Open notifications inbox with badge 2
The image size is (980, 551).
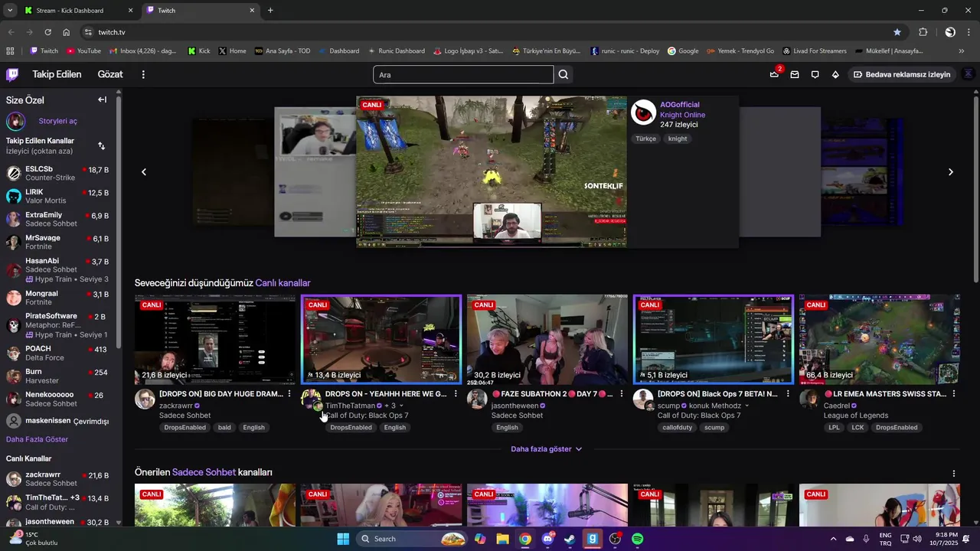pyautogui.click(x=795, y=74)
